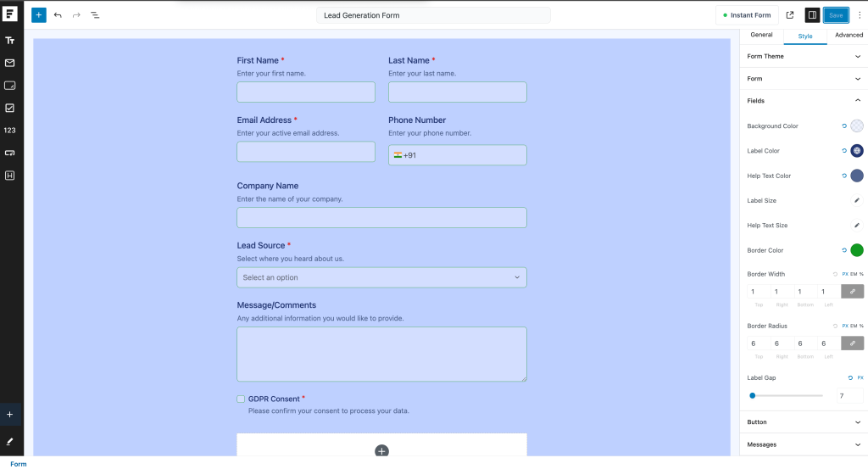
Task: Set Border Width unit to percent
Action: pos(861,274)
